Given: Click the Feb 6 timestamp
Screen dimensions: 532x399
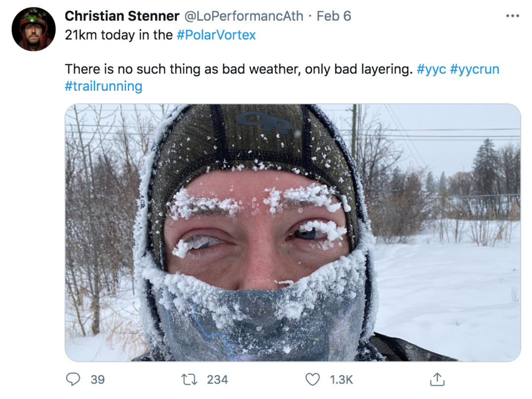Looking at the screenshot, I should (334, 16).
